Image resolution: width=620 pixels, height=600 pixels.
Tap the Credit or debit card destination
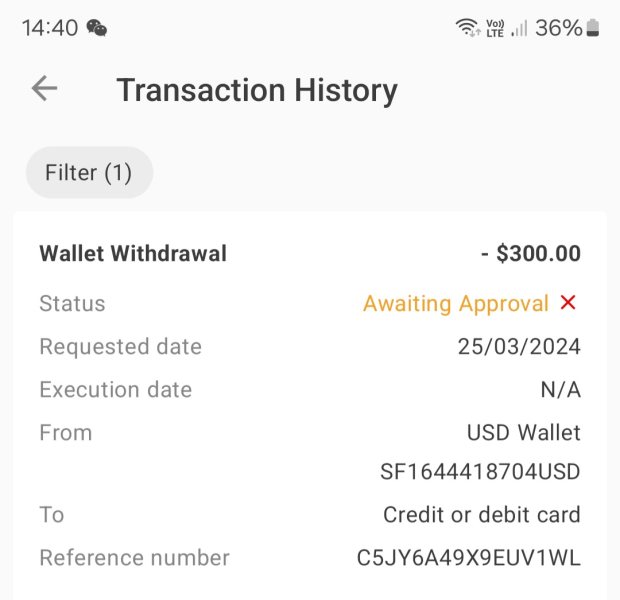pos(481,515)
